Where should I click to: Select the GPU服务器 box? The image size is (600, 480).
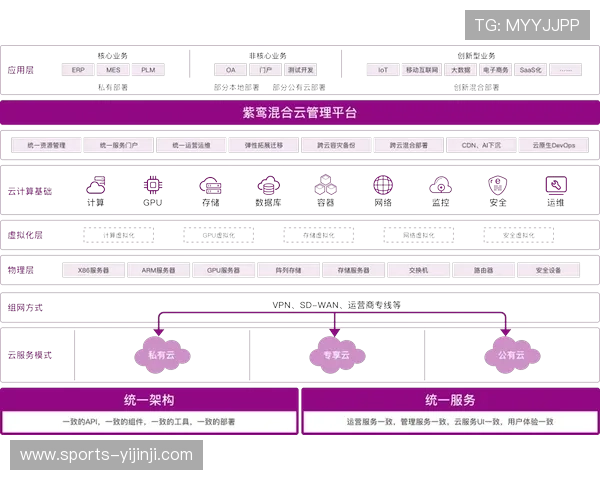point(223,270)
